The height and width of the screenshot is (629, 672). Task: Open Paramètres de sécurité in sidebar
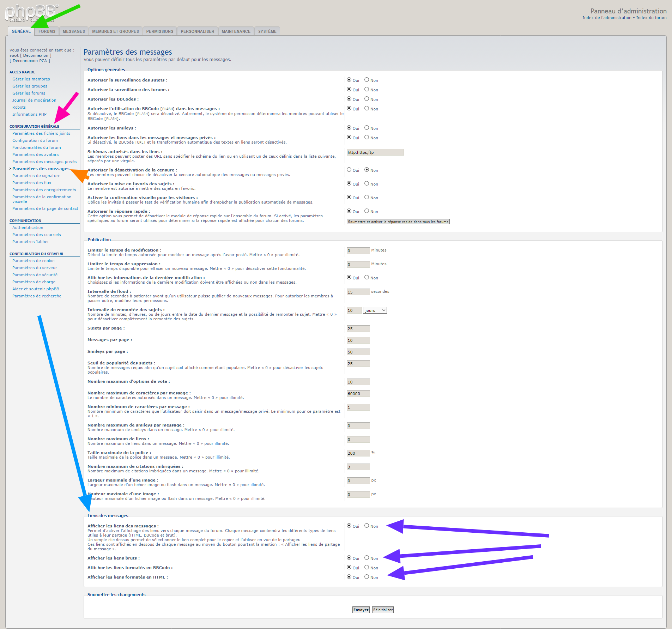[35, 275]
